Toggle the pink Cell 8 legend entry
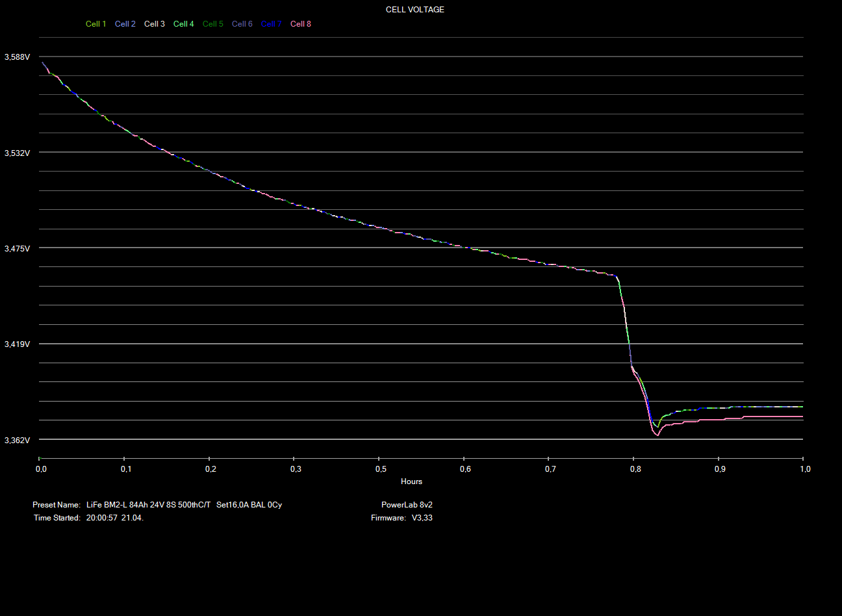 tap(300, 24)
